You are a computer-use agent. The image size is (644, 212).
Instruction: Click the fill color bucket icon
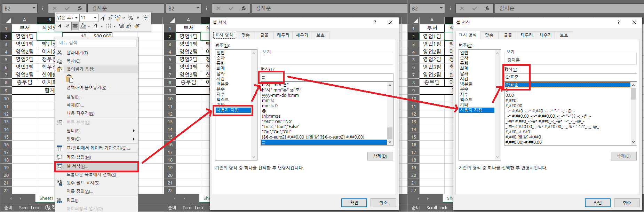tap(83, 26)
